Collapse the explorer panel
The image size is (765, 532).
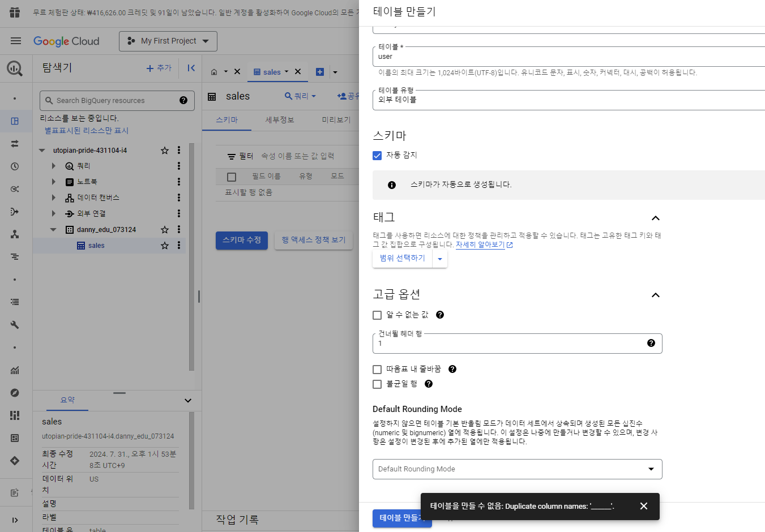pos(191,68)
